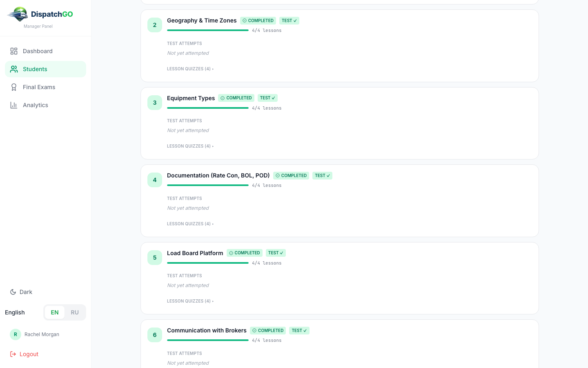
Task: Click the Students people icon
Action: point(14,69)
